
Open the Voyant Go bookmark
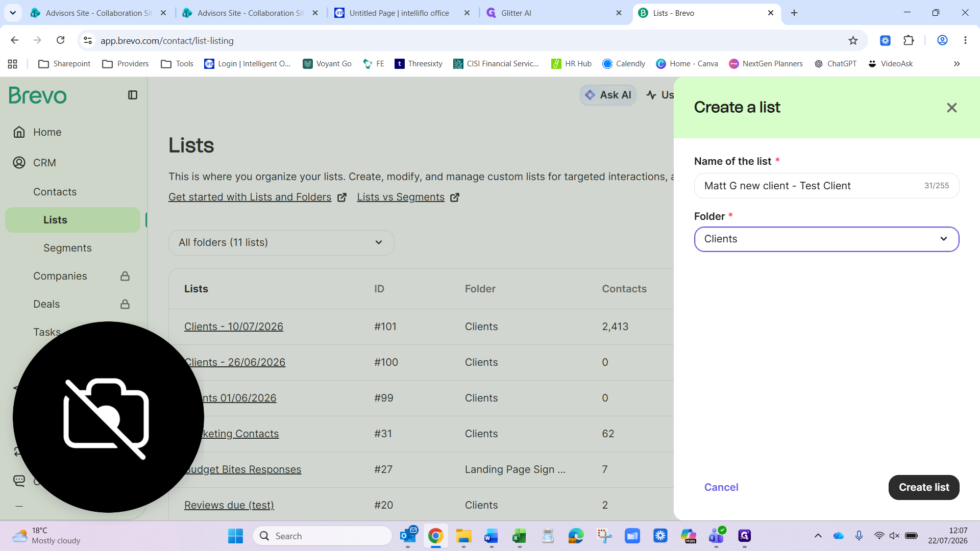[x=327, y=64]
